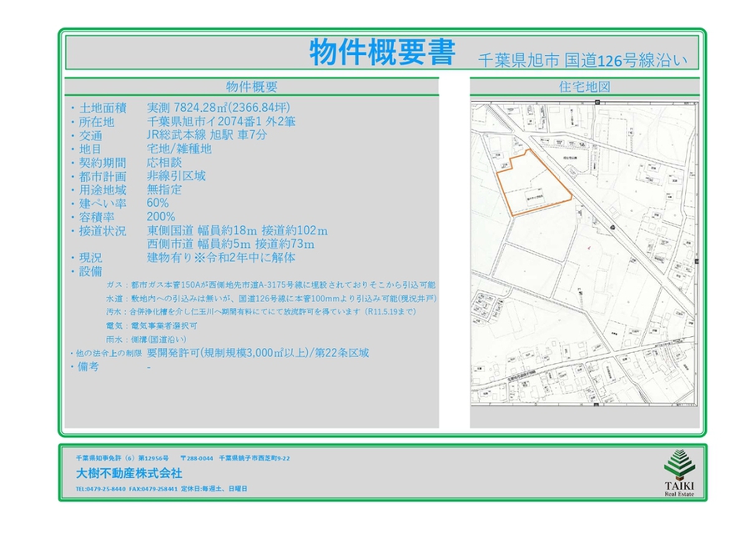Click the line 東側国道 幅員約18m 接道約102m
This screenshot has height=534, width=756.
(x=237, y=231)
